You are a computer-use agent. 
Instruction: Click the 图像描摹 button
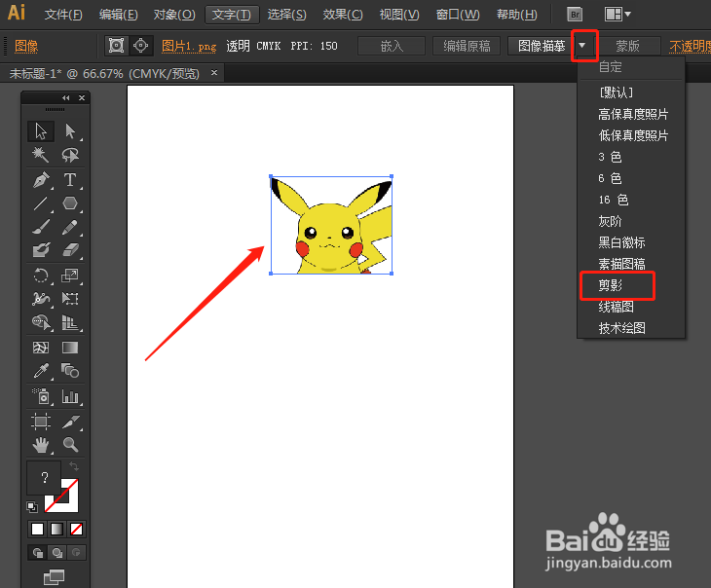pyautogui.click(x=541, y=46)
